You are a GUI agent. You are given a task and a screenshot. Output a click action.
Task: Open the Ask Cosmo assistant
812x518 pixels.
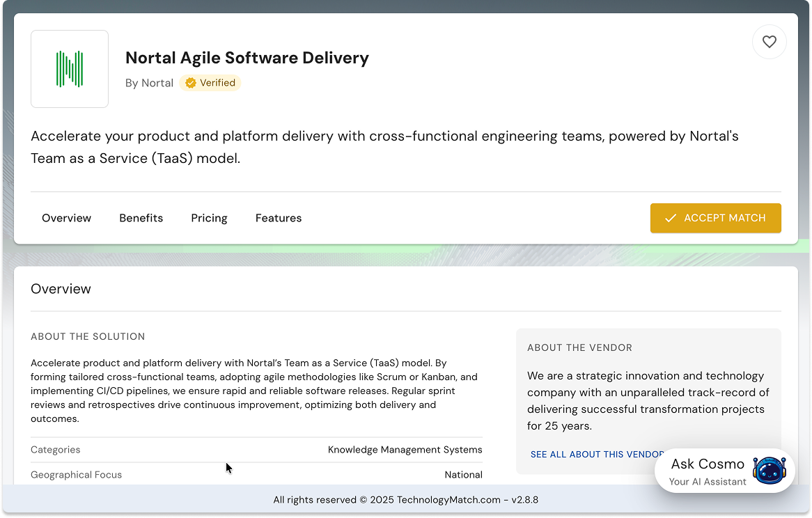coord(724,471)
